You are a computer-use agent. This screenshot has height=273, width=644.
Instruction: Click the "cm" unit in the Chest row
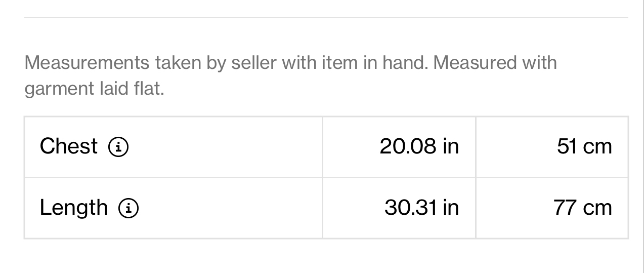point(597,147)
